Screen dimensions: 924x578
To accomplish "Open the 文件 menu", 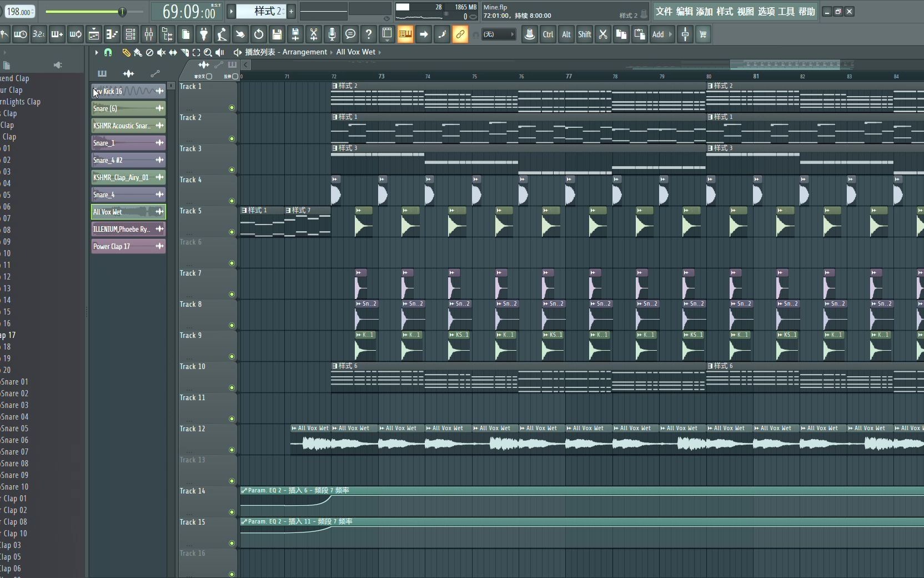I will pos(664,12).
